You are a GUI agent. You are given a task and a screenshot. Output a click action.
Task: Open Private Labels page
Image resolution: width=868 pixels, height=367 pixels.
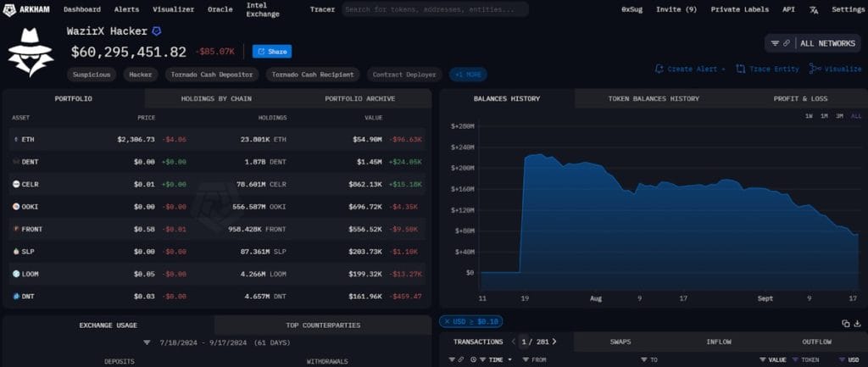[x=739, y=9]
